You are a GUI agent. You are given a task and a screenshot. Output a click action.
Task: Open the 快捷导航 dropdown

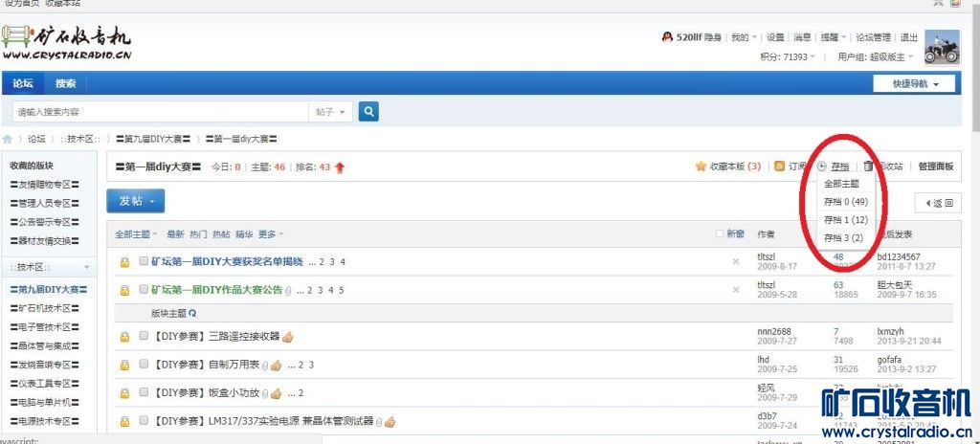pos(914,84)
